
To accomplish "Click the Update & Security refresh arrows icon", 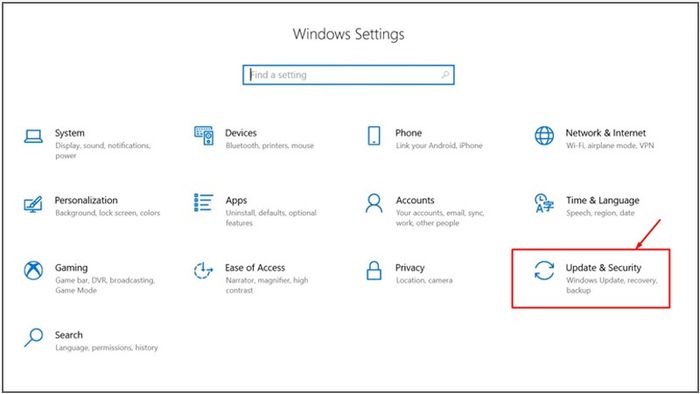I will click(x=544, y=271).
